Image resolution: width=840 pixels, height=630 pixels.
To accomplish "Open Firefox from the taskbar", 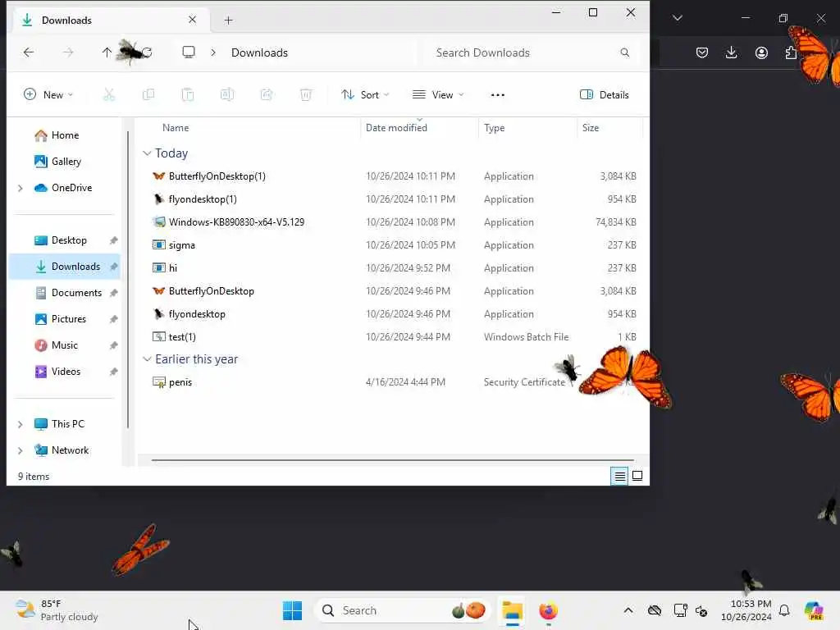I will (x=548, y=610).
